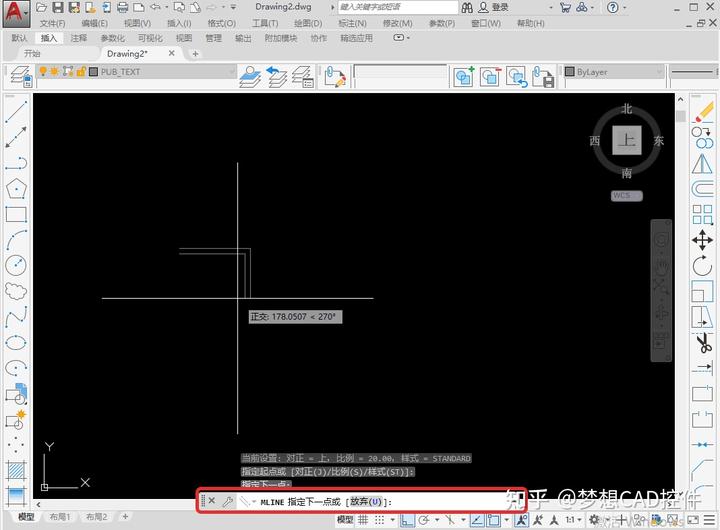Select the Mirror tool
Screen dimensions: 720x530
pos(702,164)
